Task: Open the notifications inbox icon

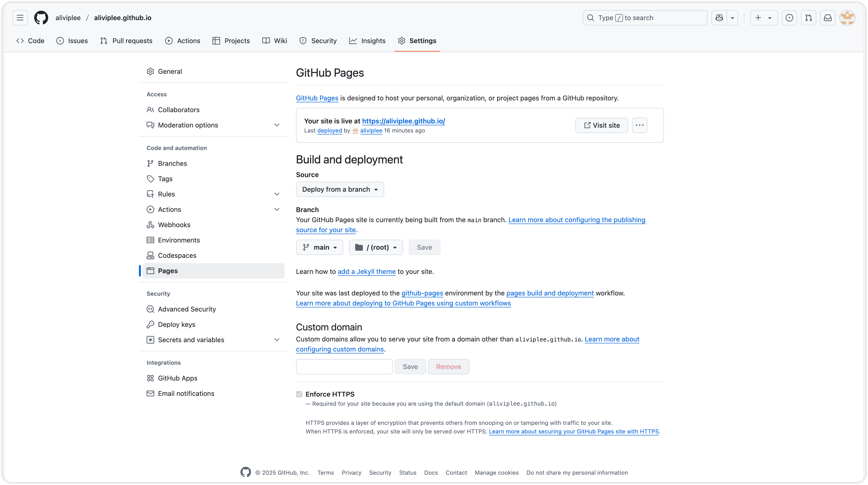Action: click(828, 17)
